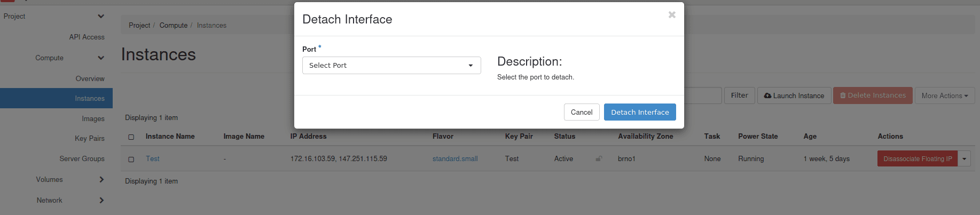This screenshot has width=980, height=215.
Task: Click the lock icon beside Active status
Action: tap(599, 159)
